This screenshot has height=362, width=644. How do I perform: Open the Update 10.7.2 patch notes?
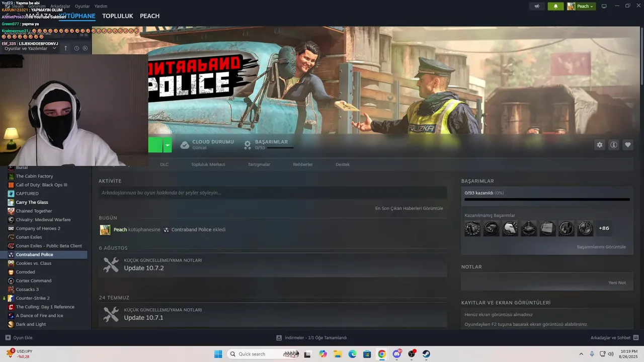pos(273,265)
